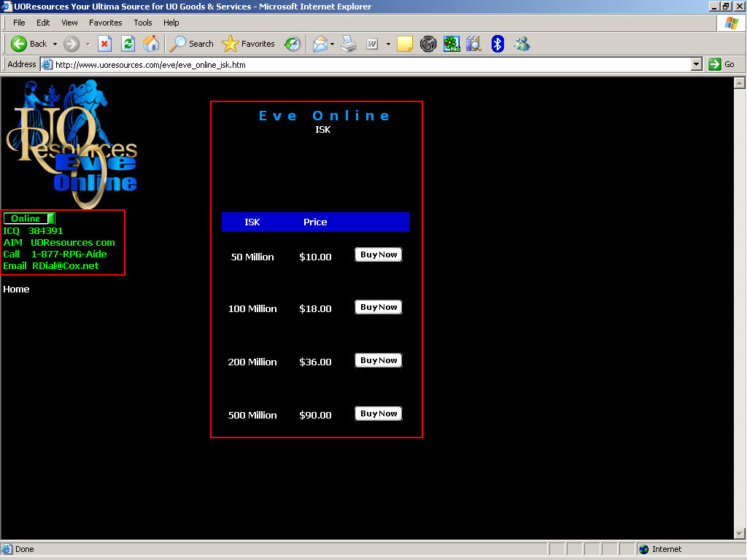Expand the Back history dropdown arrow

coord(55,44)
